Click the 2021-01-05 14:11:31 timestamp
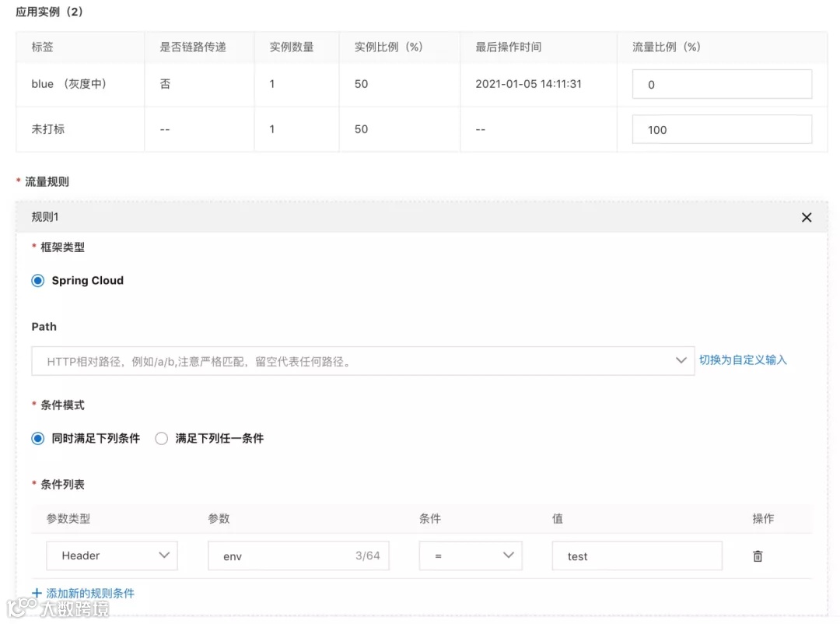 tap(528, 83)
